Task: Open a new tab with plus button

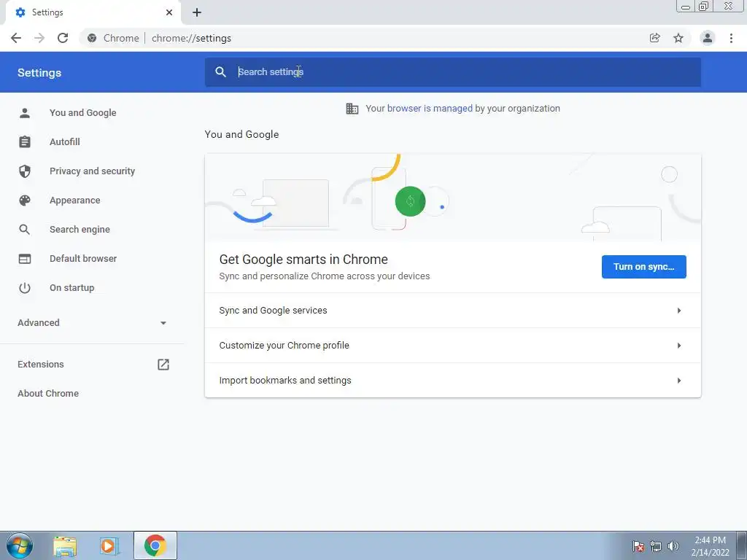Action: click(x=197, y=12)
